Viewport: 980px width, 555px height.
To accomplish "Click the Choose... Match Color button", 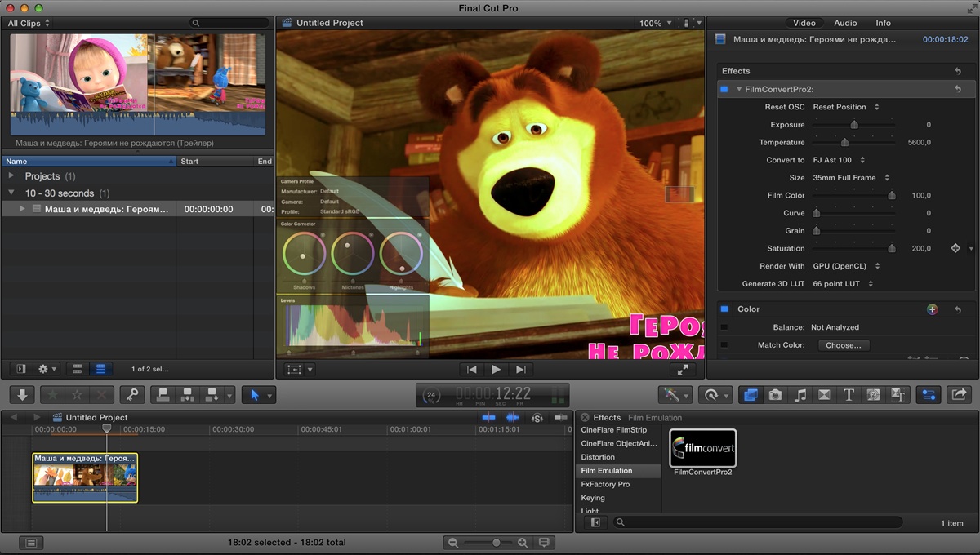I will 844,345.
